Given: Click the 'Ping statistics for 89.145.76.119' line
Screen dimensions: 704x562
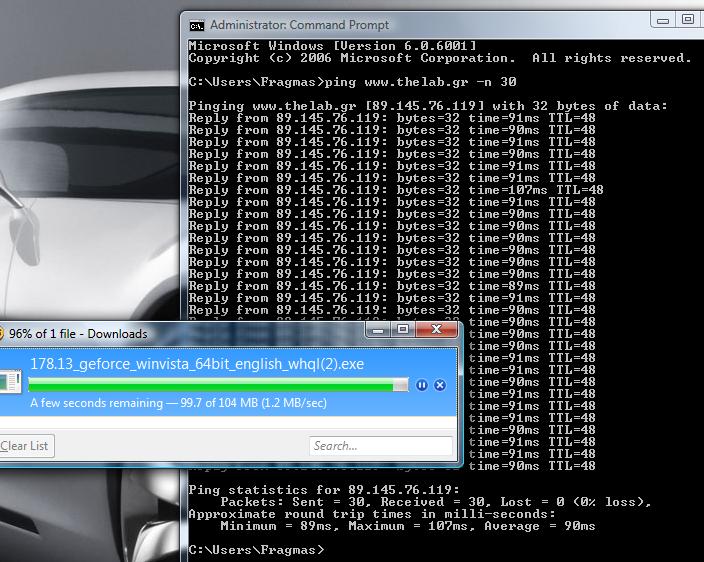Looking at the screenshot, I should pyautogui.click(x=324, y=490).
